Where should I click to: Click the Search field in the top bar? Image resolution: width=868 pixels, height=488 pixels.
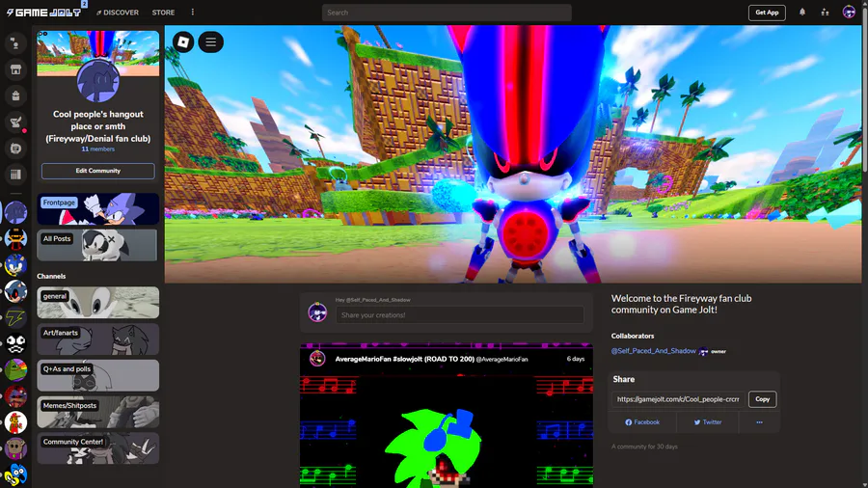click(447, 13)
